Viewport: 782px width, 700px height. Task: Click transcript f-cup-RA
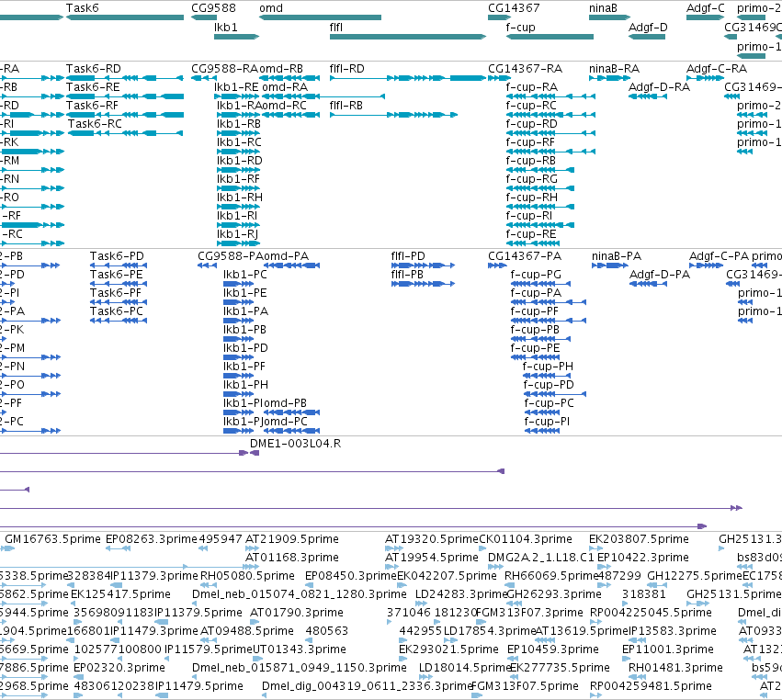click(532, 86)
